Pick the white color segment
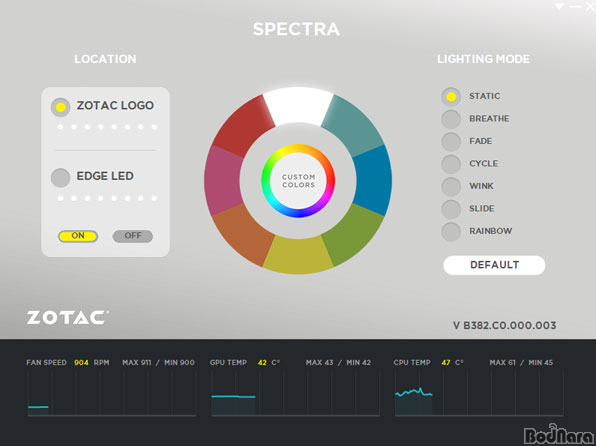This screenshot has height=446, width=596. [298, 106]
